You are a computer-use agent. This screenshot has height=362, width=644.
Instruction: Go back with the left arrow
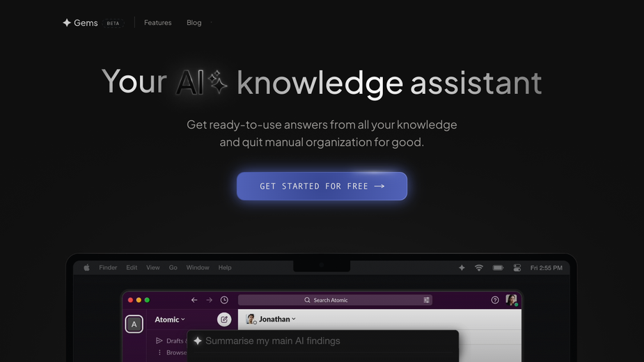[194, 300]
